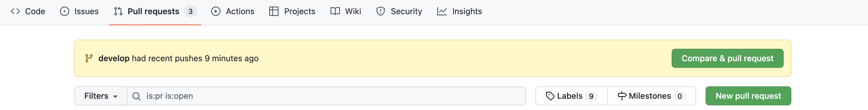Click the Projects table icon
This screenshot has height=110, width=868.
[274, 12]
